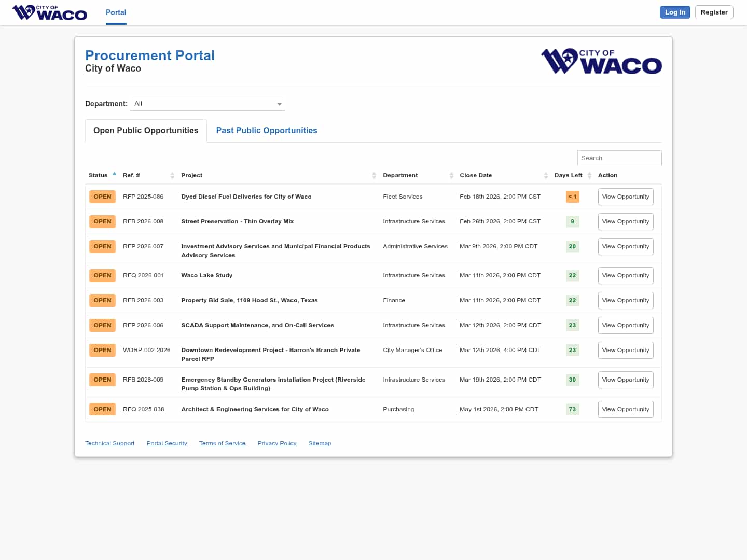View Opportunity for Dyed Diesel Fuel Deliveries
The height and width of the screenshot is (560, 747).
click(626, 197)
